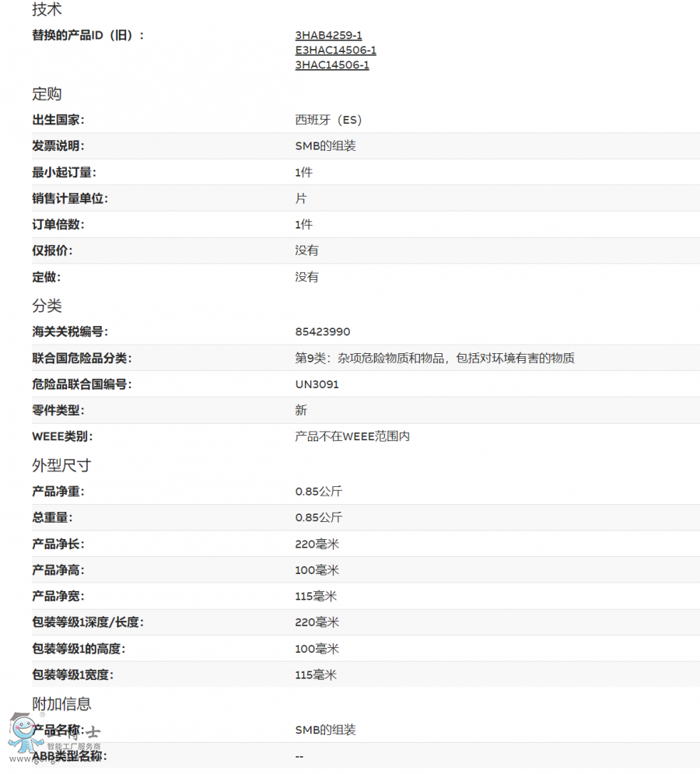
Task: Select the customs tariff number 85423990
Action: (x=323, y=332)
